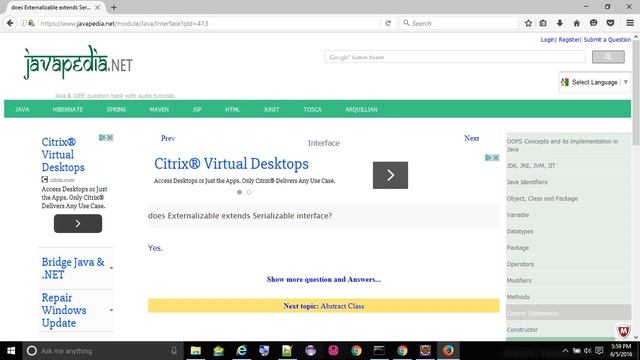640x360 pixels.
Task: Bookmark this page with the star icon
Action: click(x=528, y=23)
